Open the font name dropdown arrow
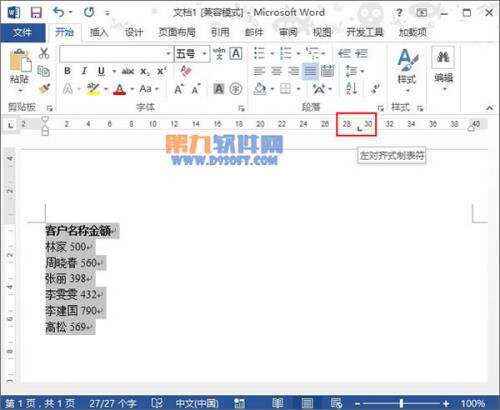500x410 pixels. pos(168,54)
